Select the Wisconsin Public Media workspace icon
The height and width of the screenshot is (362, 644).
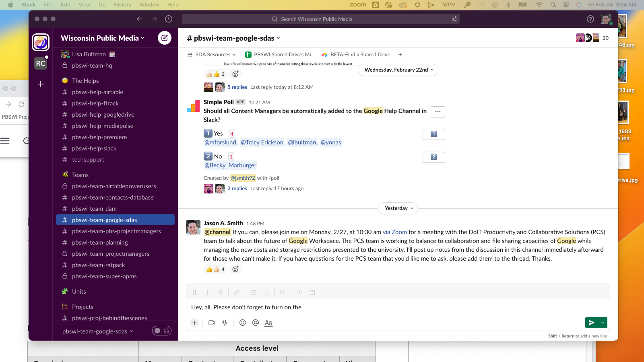41,42
